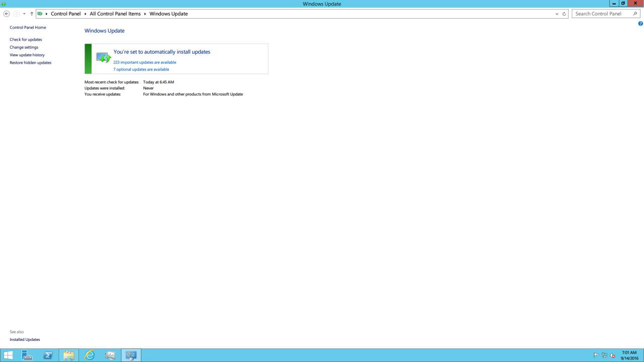The image size is (644, 362).
Task: Open View update history
Action: point(27,55)
